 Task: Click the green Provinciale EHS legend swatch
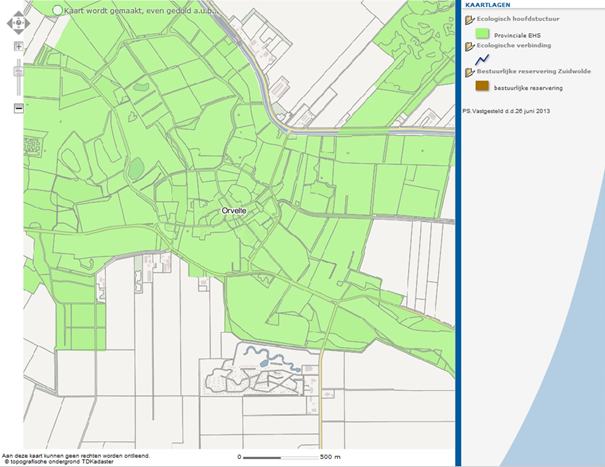482,34
